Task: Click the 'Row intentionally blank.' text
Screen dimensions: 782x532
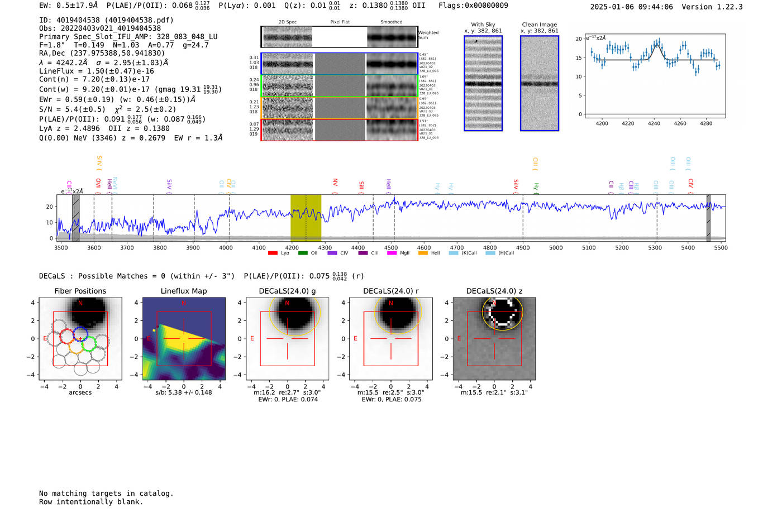Action: click(91, 501)
